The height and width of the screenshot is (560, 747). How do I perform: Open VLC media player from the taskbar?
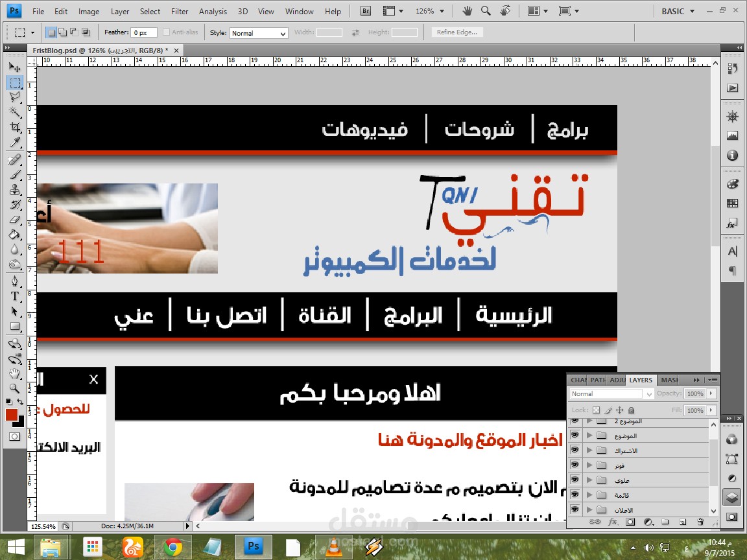point(333,547)
